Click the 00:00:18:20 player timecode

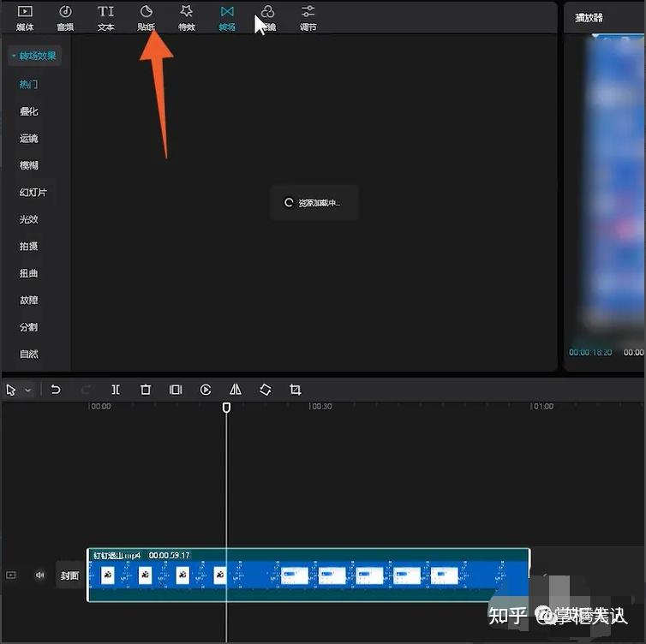pyautogui.click(x=590, y=353)
